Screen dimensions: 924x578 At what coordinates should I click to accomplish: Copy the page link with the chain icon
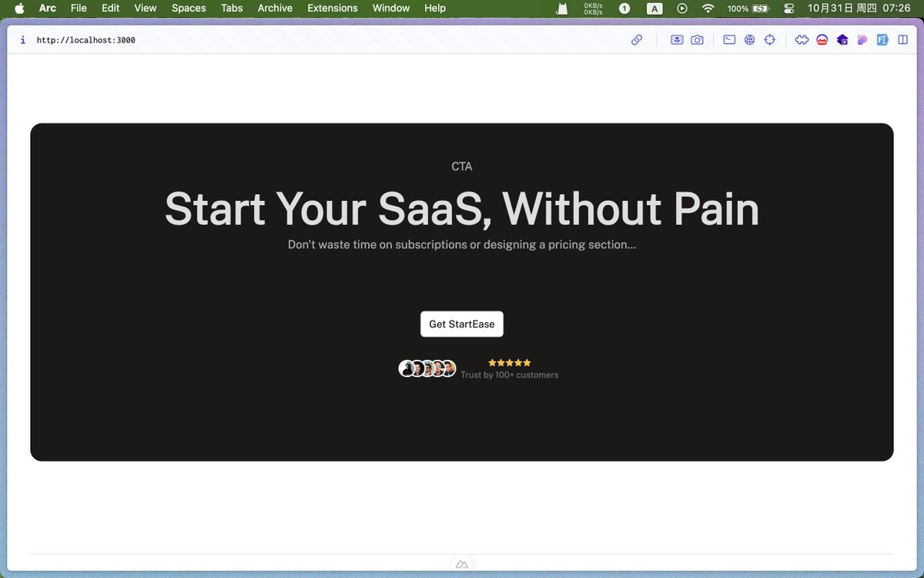[x=637, y=40]
